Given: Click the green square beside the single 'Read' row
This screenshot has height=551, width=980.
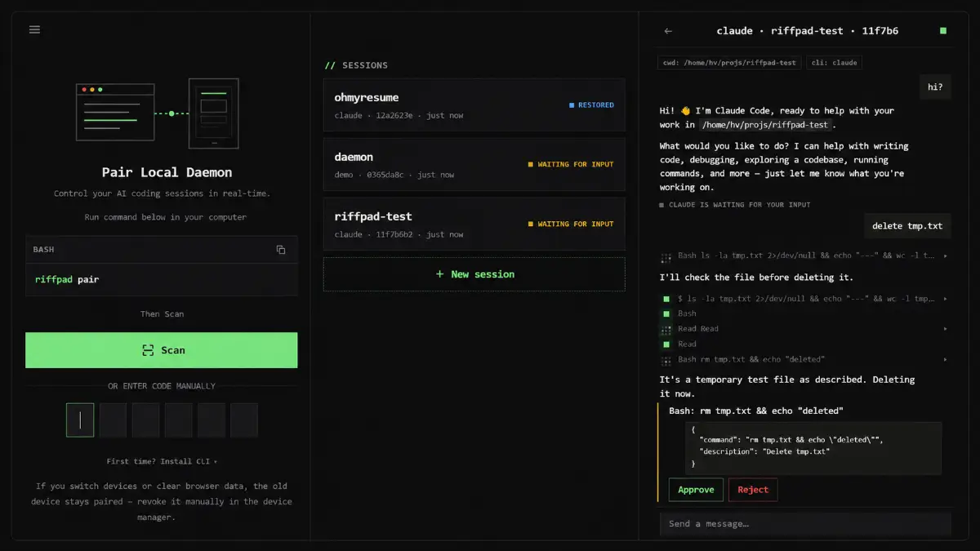Looking at the screenshot, I should point(666,344).
